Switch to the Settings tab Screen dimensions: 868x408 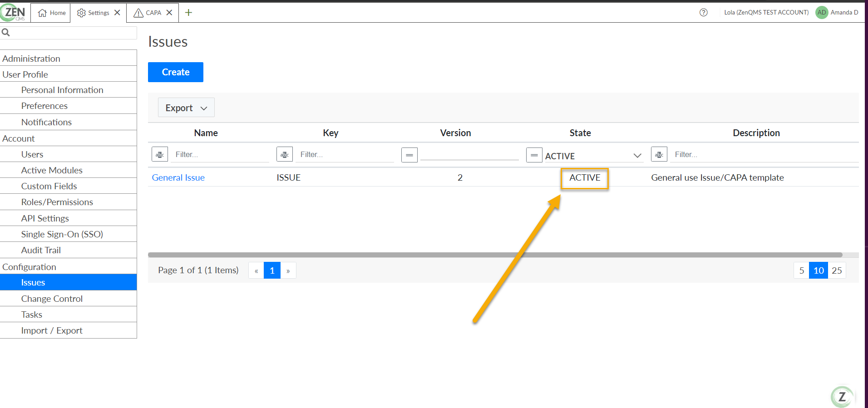pos(93,13)
